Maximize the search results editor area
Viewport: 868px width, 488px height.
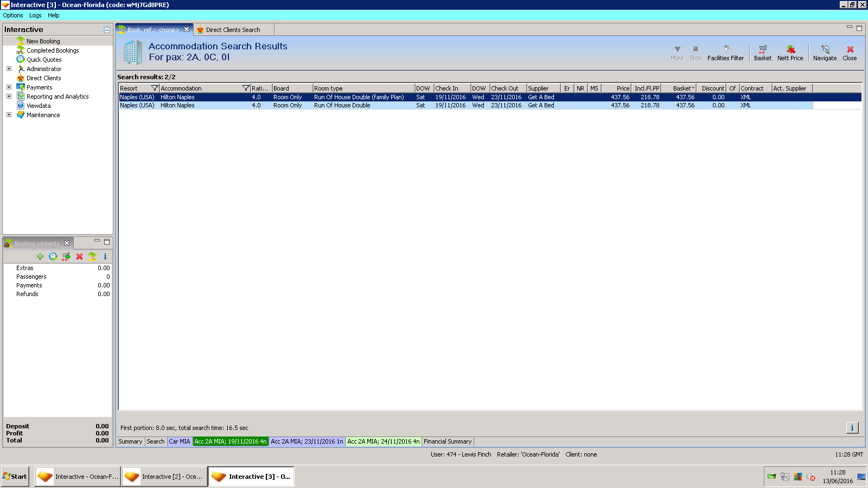click(859, 28)
